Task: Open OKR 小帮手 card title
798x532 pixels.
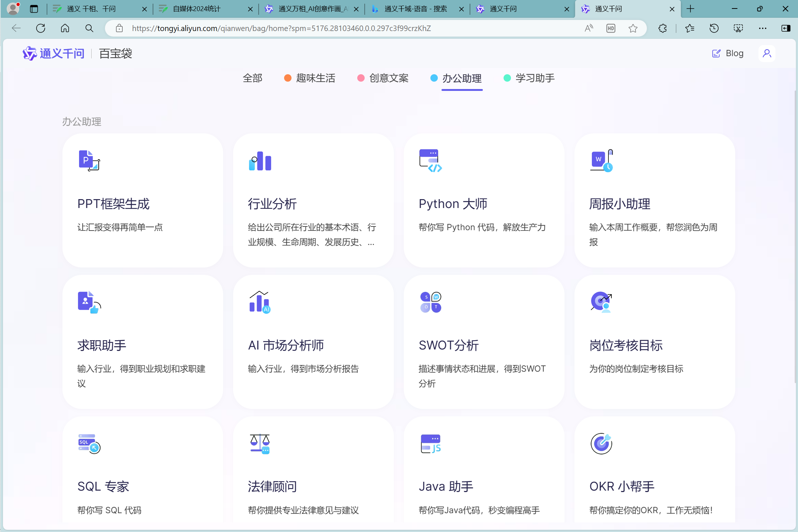Action: click(x=622, y=487)
